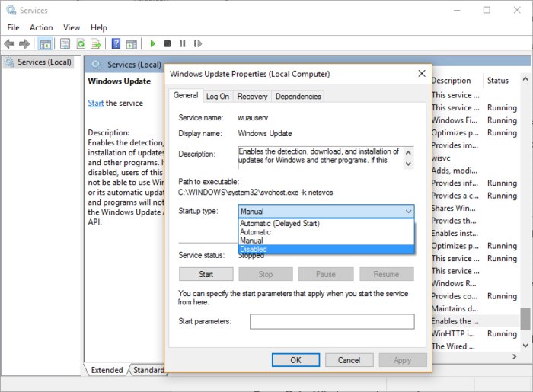Click Cancel in the properties dialog
533x392 pixels.
pyautogui.click(x=349, y=360)
